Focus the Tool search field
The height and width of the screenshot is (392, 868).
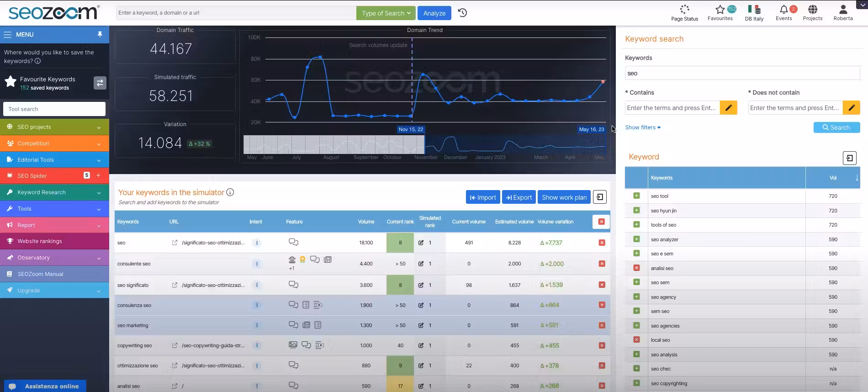54,109
